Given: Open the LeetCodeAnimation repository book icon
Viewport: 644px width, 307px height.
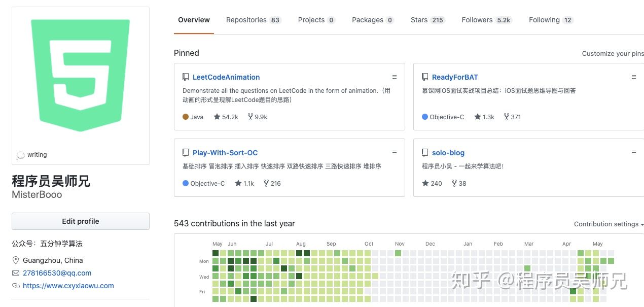Looking at the screenshot, I should click(186, 77).
